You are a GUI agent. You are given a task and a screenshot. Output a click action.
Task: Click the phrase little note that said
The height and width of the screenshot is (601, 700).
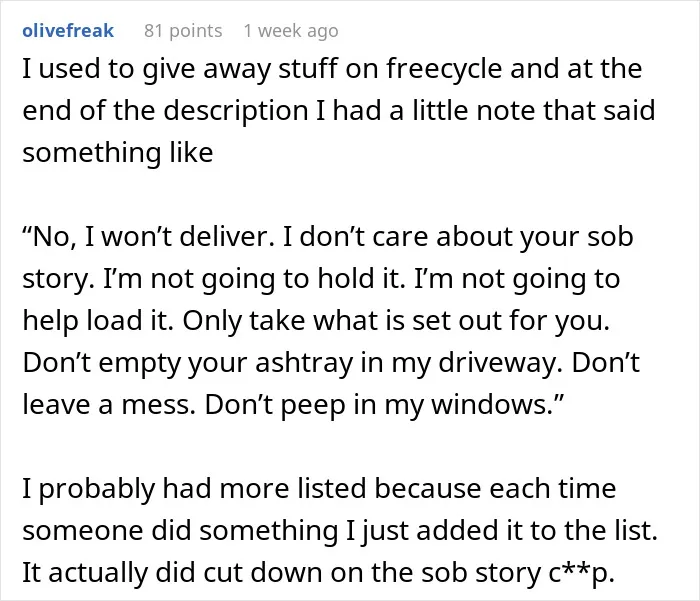click(533, 111)
